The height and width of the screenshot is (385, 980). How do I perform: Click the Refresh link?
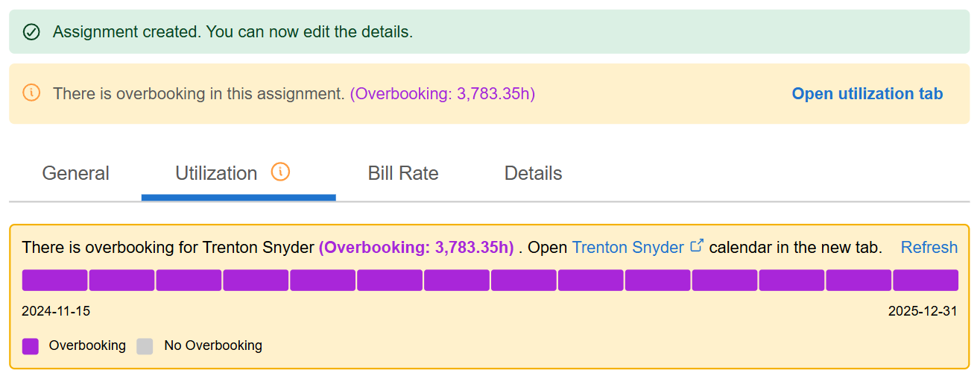pyautogui.click(x=929, y=247)
